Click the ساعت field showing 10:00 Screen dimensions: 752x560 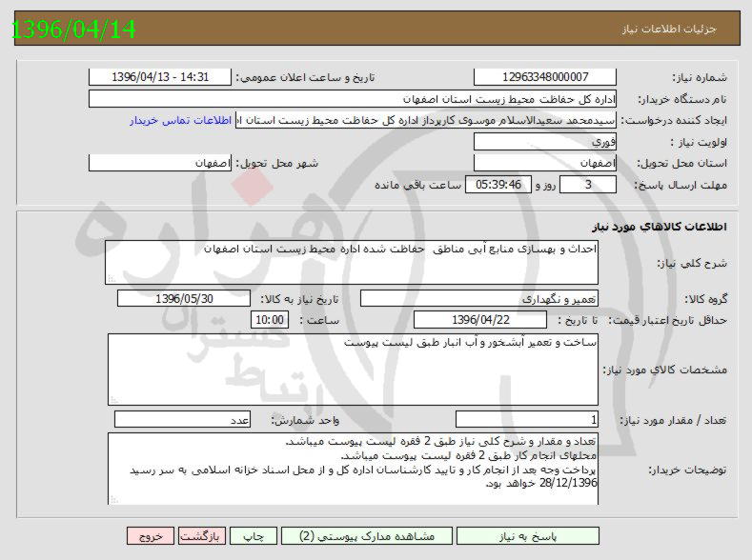270,319
